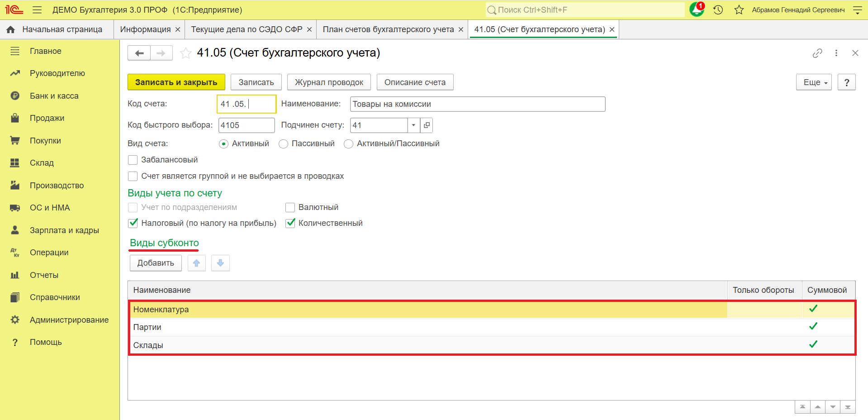Open the main menu hamburger icon

pyautogui.click(x=37, y=10)
